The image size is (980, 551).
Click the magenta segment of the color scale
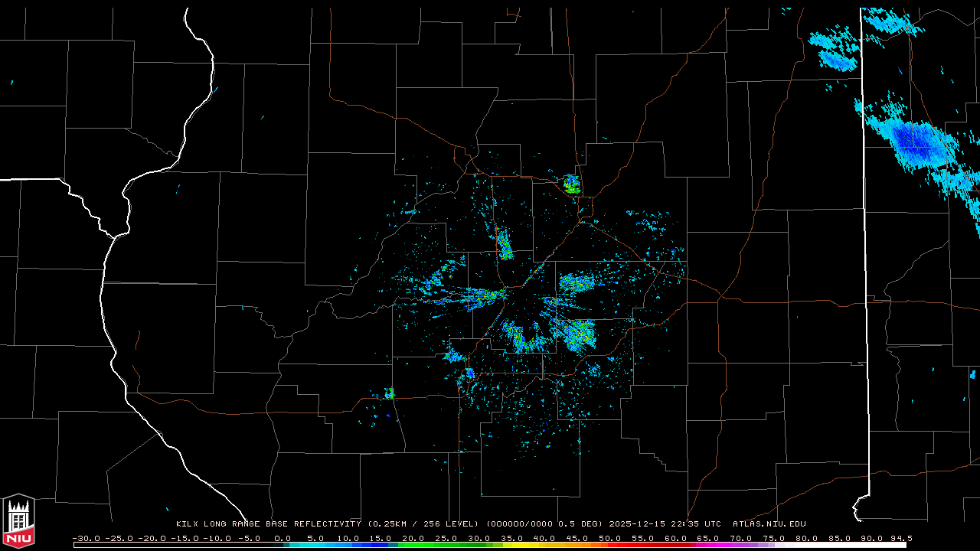point(720,545)
